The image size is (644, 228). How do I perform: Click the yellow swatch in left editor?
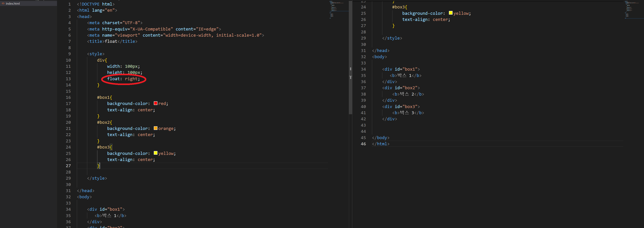coord(156,153)
